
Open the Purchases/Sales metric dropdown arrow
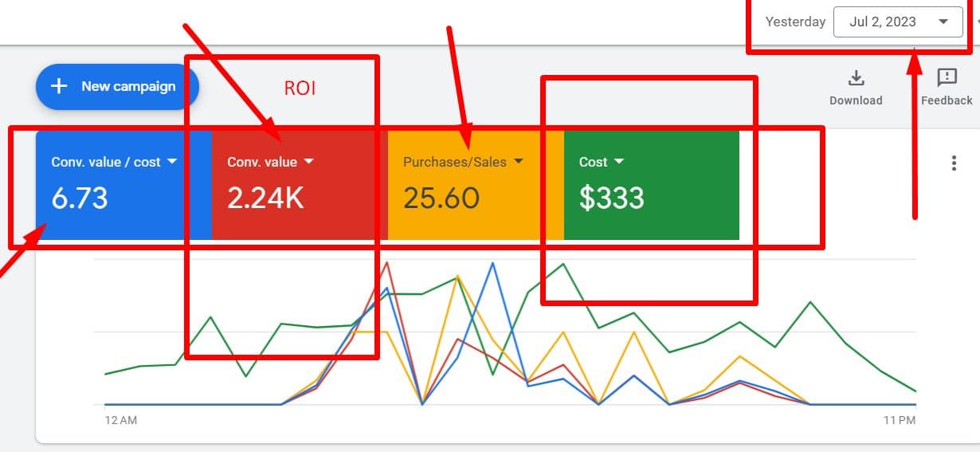(x=518, y=161)
